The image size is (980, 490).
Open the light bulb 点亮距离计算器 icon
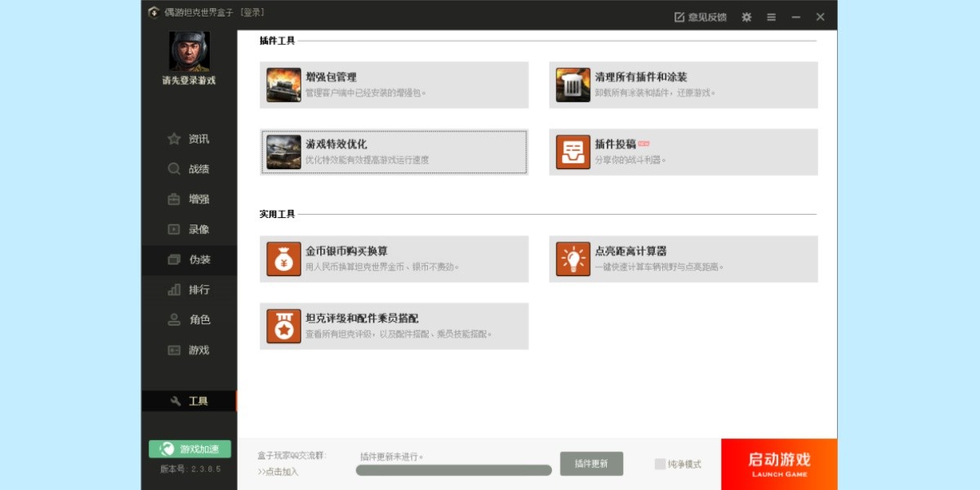[x=573, y=259]
